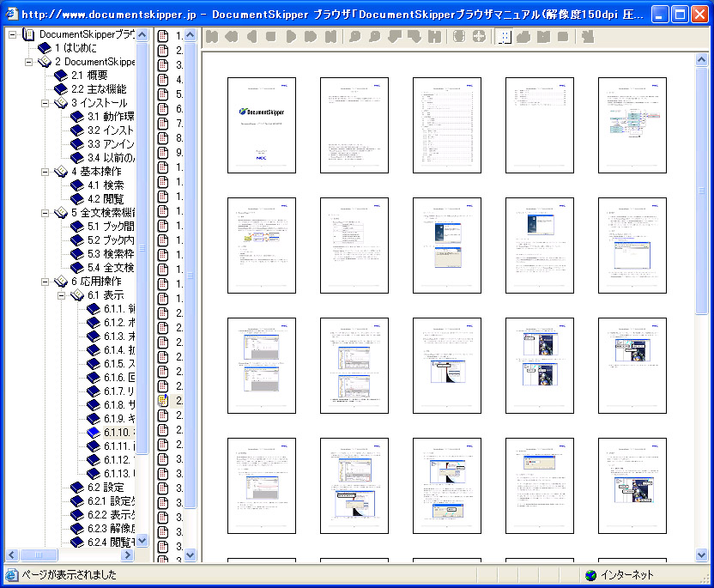Image resolution: width=714 pixels, height=588 pixels.
Task: Select page entry 8. in page list
Action: point(179,138)
